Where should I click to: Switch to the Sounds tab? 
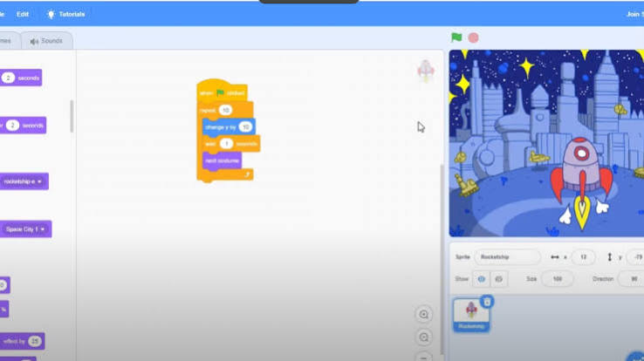pos(46,41)
